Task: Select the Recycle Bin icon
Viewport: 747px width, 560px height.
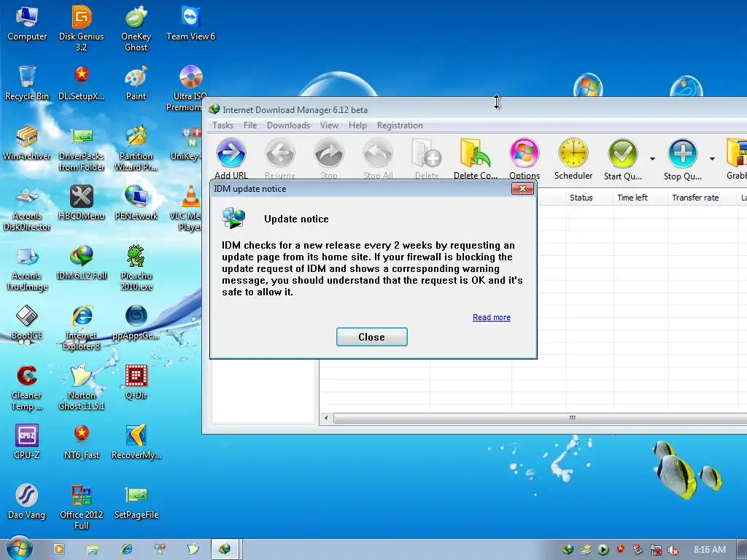Action: 27,82
